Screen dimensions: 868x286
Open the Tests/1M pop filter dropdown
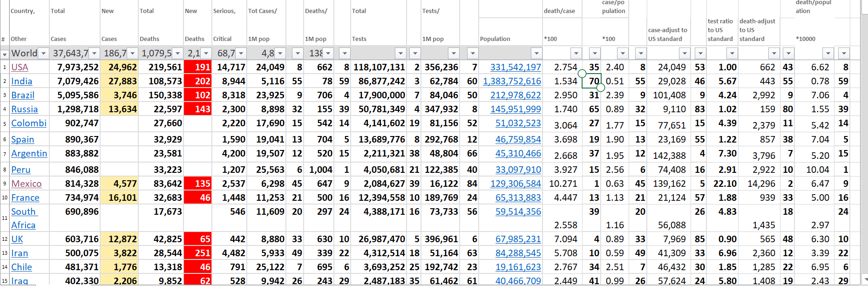tap(454, 53)
